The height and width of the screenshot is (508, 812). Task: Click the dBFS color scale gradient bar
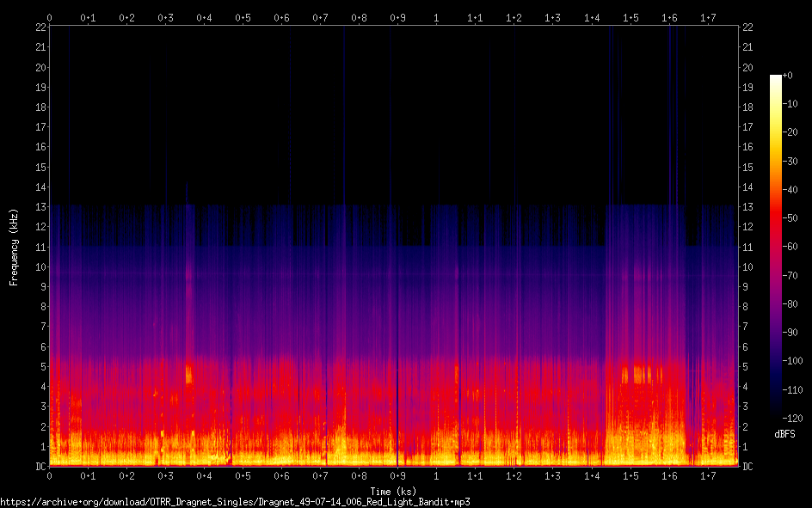tap(776, 249)
